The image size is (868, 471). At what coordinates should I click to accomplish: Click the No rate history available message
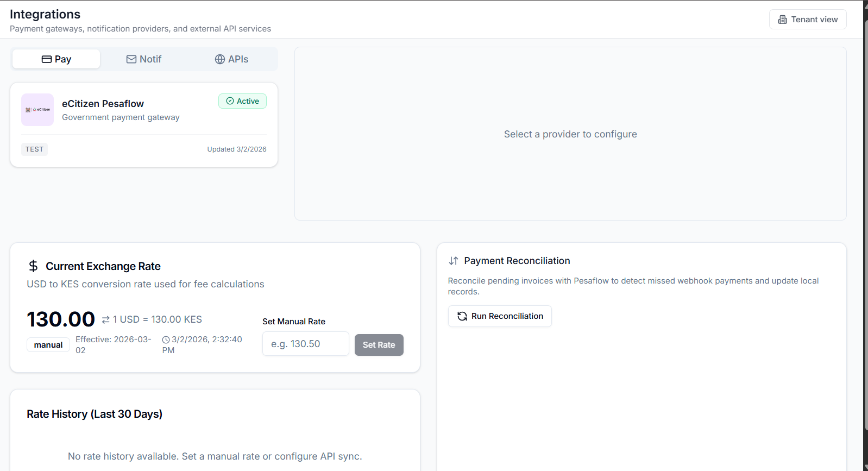[215, 456]
